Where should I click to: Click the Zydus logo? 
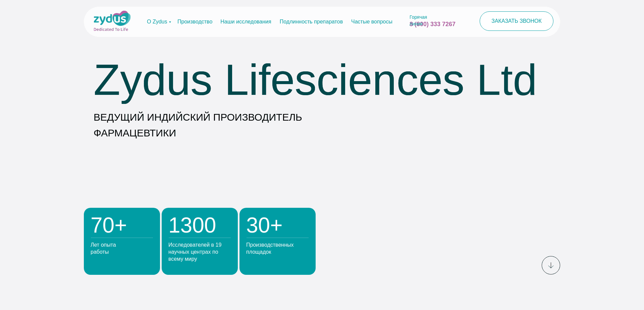pyautogui.click(x=111, y=21)
